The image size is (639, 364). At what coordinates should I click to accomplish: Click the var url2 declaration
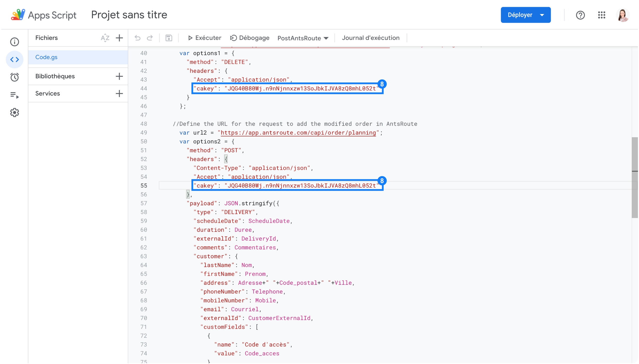pos(281,133)
